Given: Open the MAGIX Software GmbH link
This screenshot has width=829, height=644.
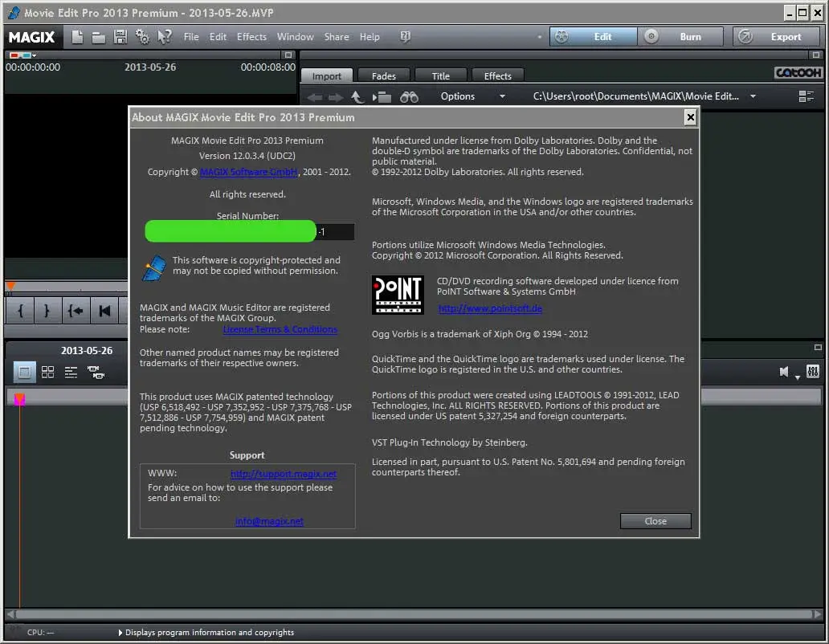Looking at the screenshot, I should point(248,172).
